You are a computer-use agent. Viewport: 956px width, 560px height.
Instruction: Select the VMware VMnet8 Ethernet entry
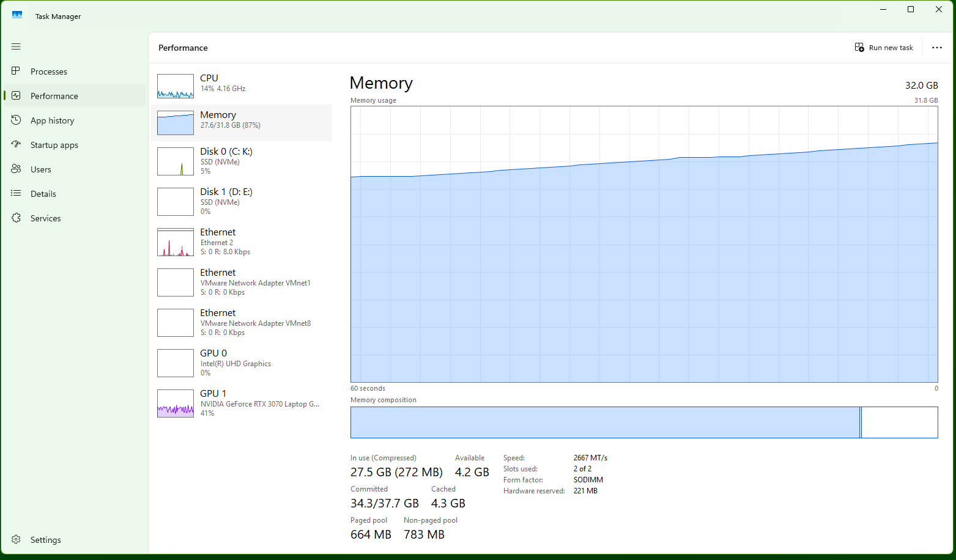coord(241,322)
